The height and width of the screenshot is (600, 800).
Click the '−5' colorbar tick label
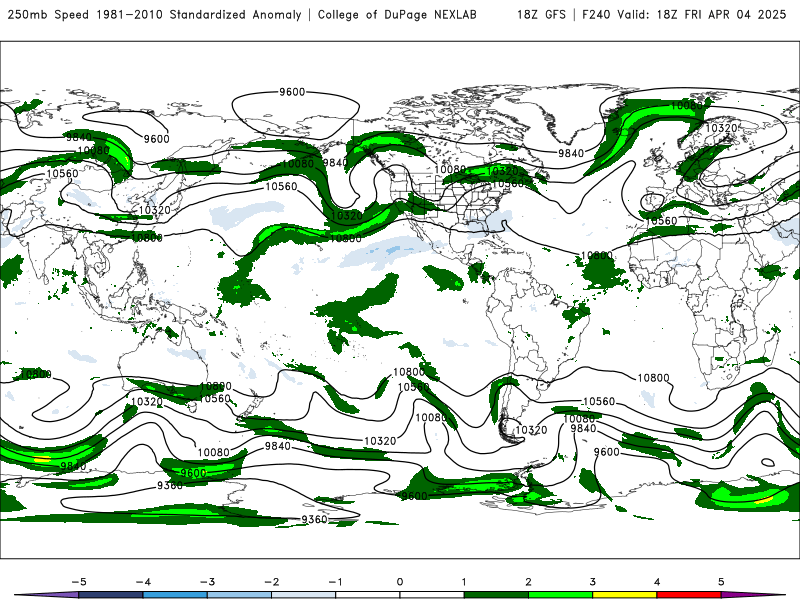(79, 582)
